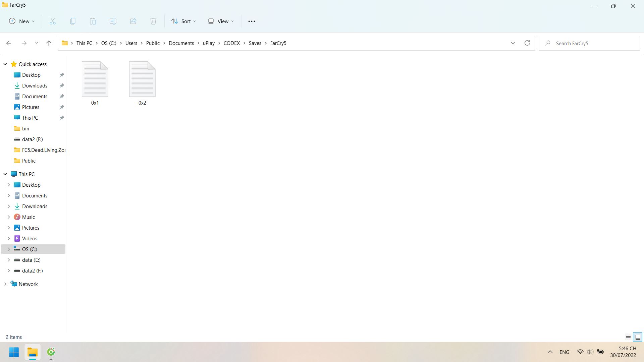Screen dimensions: 644x362
Task: Expand address bar history dropdown
Action: (513, 43)
